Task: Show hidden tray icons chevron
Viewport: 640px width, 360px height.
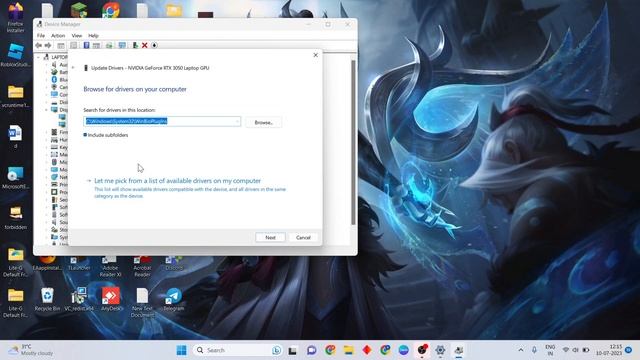Action: pyautogui.click(x=521, y=350)
